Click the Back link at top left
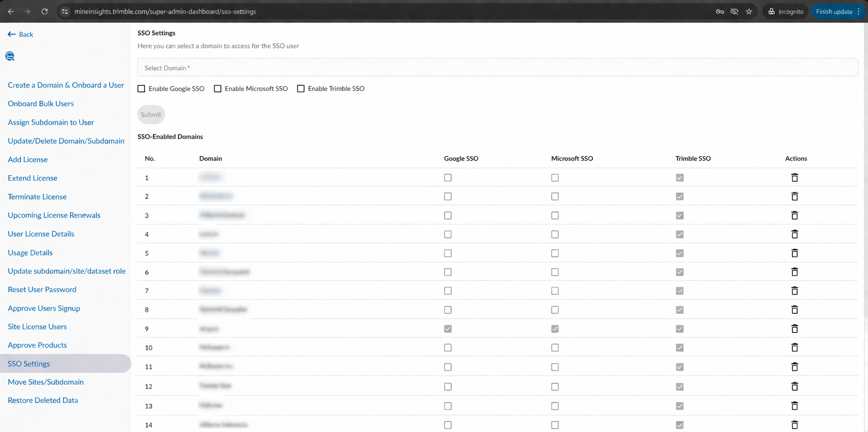 click(21, 34)
